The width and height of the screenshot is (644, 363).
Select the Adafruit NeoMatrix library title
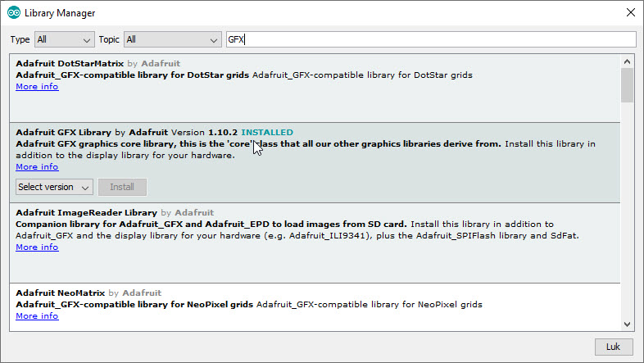click(x=61, y=293)
